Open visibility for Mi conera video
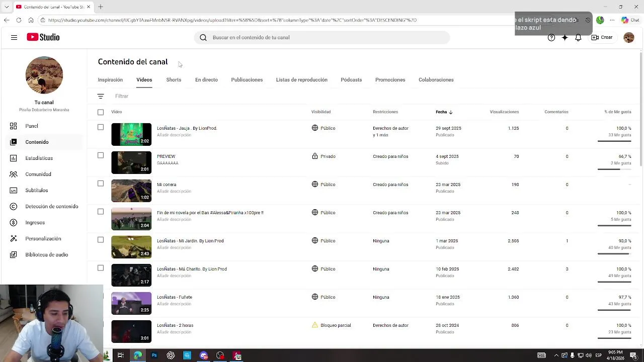Image resolution: width=644 pixels, height=362 pixels. (x=323, y=185)
